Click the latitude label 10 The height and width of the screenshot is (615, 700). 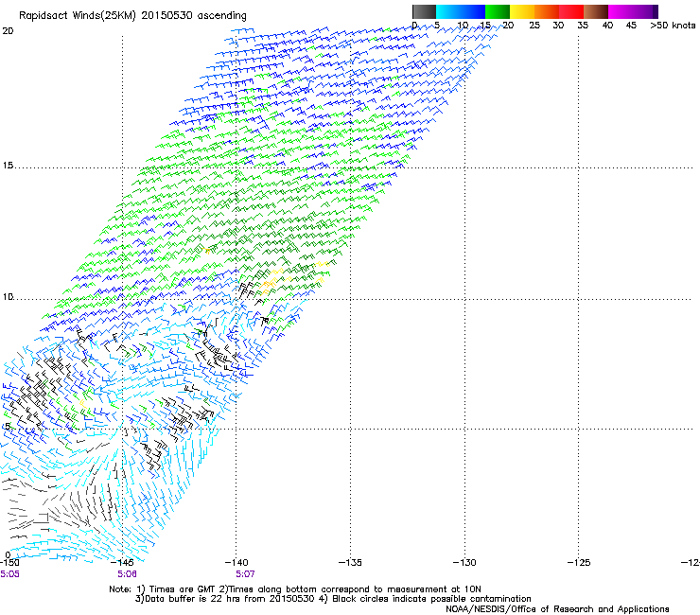click(8, 297)
